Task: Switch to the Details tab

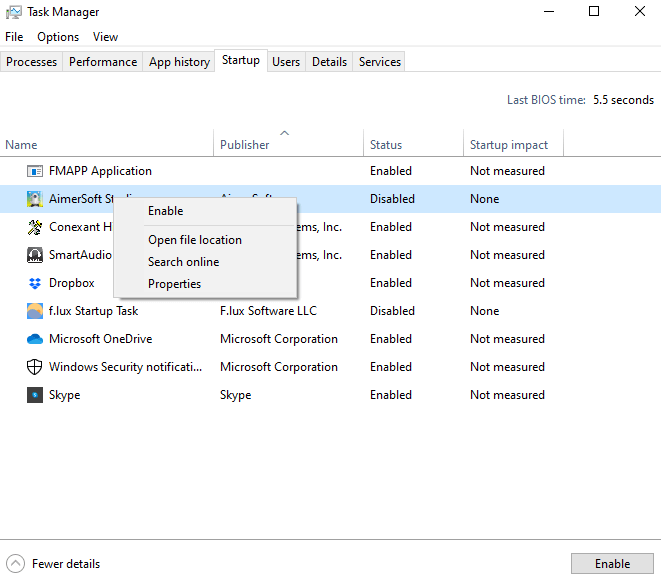Action: click(329, 62)
